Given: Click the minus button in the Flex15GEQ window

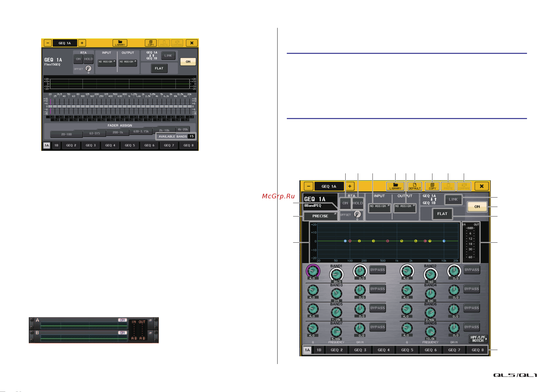Looking at the screenshot, I should pos(48,43).
